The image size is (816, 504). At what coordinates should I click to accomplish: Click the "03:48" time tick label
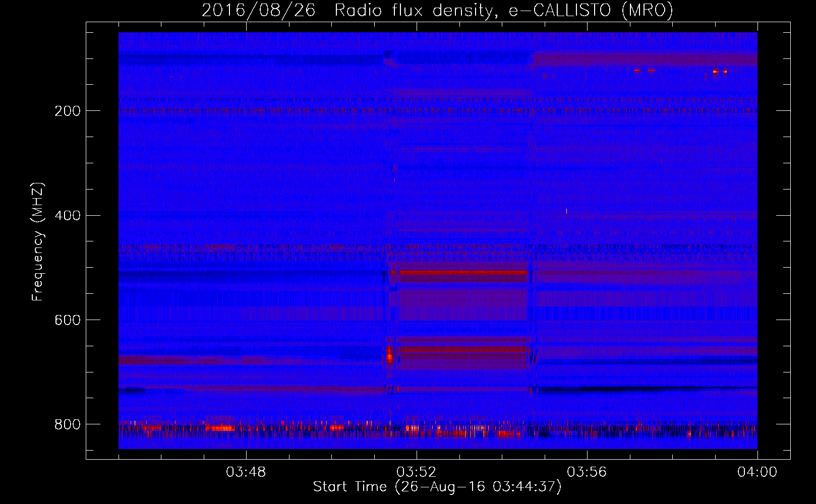pyautogui.click(x=246, y=472)
